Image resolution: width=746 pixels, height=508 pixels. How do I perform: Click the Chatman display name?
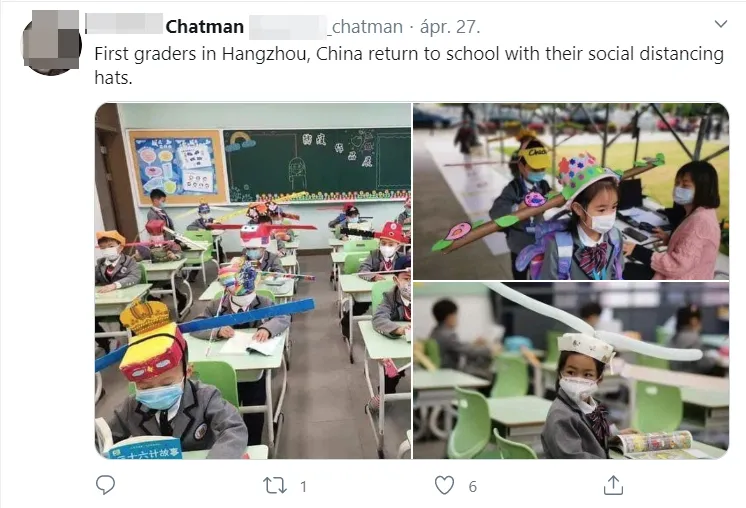205,27
